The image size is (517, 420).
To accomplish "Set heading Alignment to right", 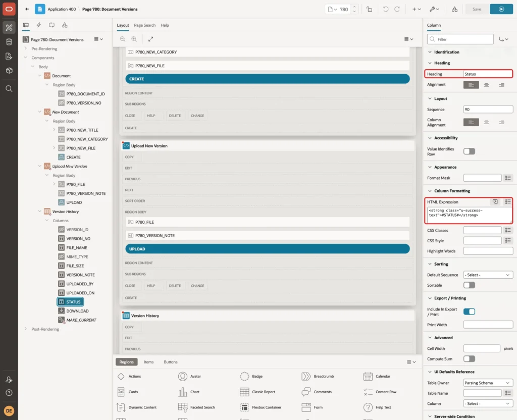I will [x=501, y=85].
